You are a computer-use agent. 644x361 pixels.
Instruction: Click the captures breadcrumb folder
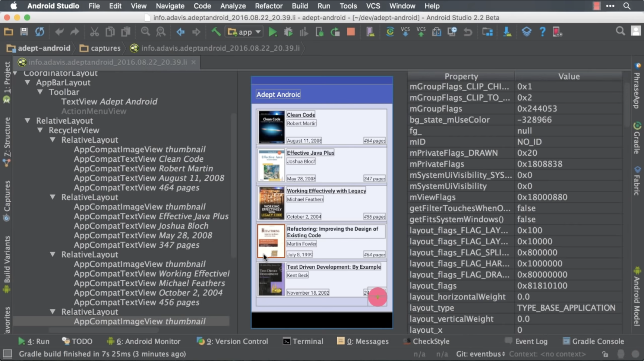100,48
